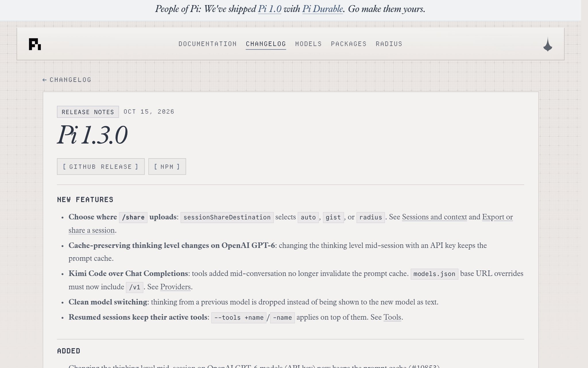Click the /share code label
Viewport: 588px width, 368px height.
coord(133,217)
